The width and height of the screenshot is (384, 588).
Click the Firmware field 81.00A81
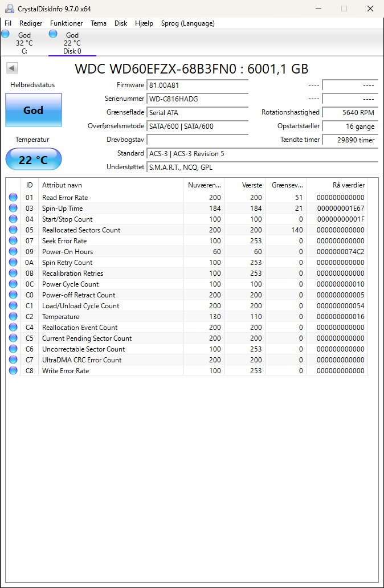(197, 85)
